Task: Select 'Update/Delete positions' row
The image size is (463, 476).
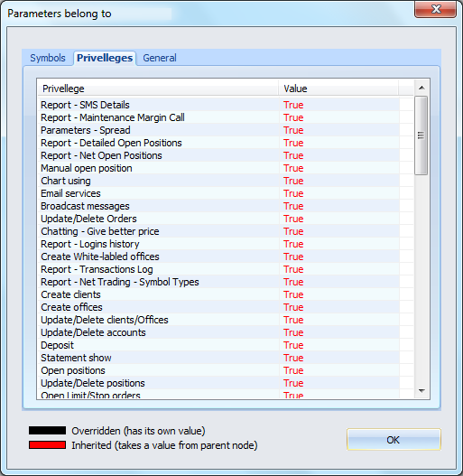Action: 218,383
